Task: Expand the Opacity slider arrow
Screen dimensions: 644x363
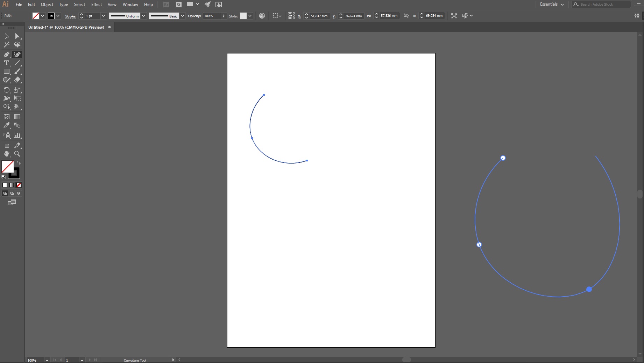Action: tap(224, 16)
